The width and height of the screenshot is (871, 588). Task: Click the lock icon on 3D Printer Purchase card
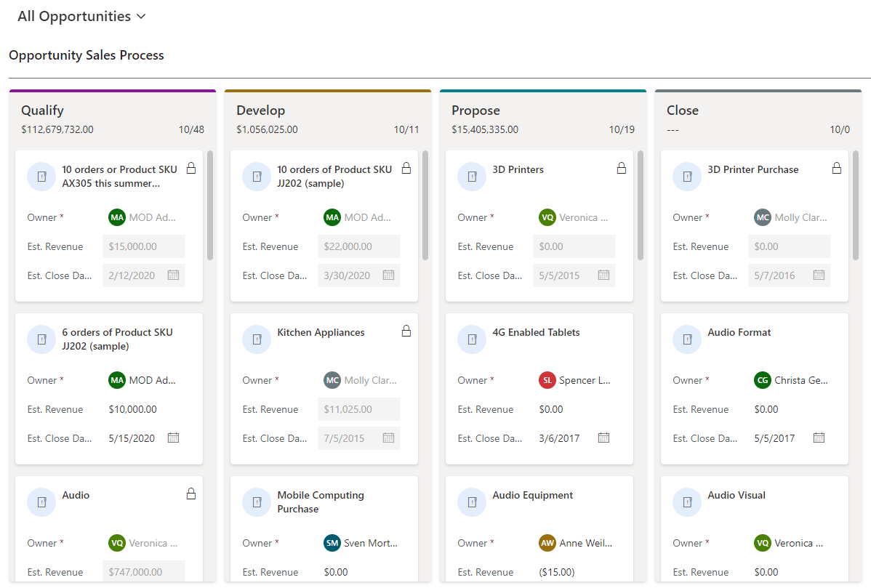pos(837,168)
